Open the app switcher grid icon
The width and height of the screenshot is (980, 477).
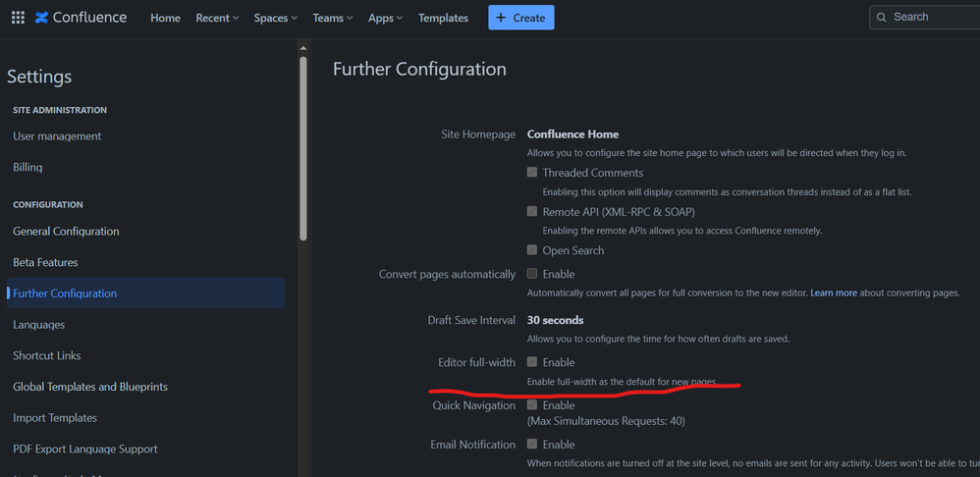pyautogui.click(x=18, y=18)
